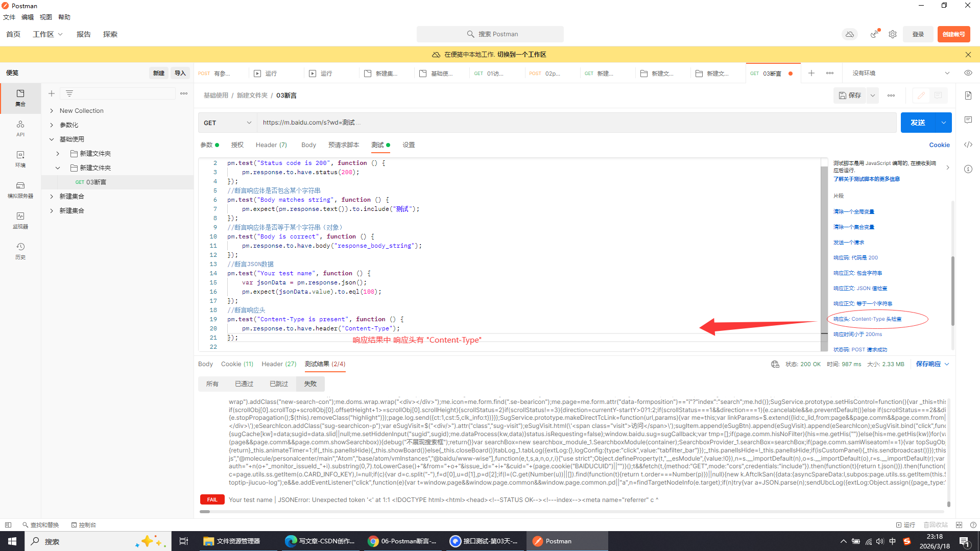Open info icon in the right sidebar
Image resolution: width=980 pixels, height=551 pixels.
click(x=968, y=169)
